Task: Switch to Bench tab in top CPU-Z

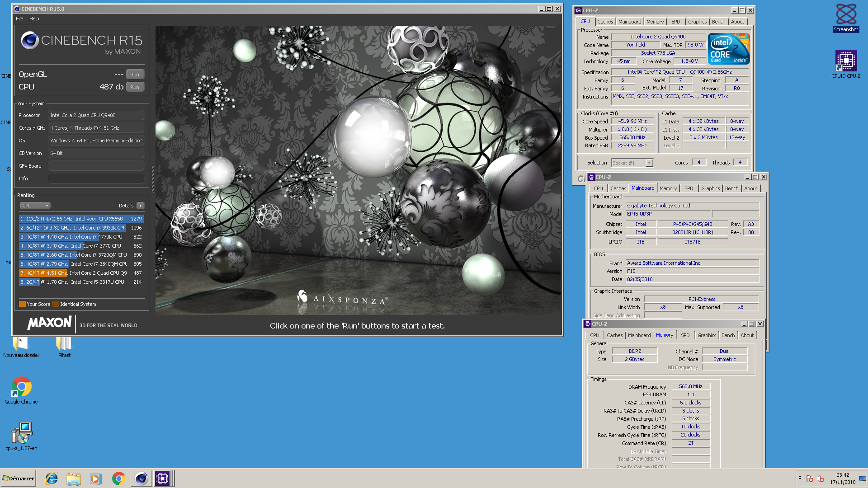Action: [x=718, y=22]
